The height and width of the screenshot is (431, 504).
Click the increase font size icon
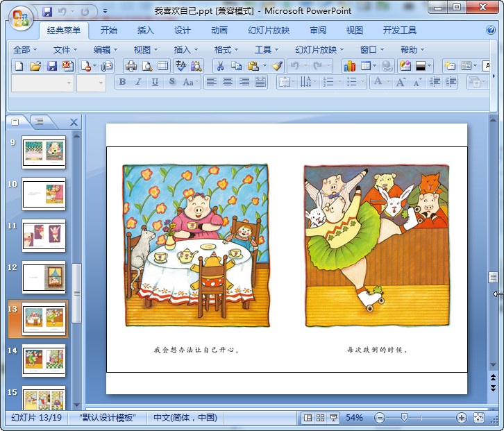coord(401,83)
